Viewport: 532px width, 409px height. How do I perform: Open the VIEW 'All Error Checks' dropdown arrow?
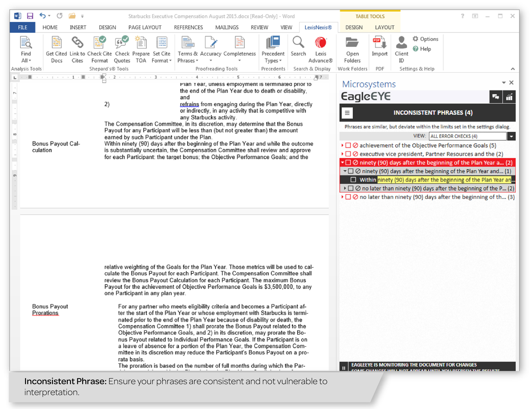pyautogui.click(x=511, y=136)
